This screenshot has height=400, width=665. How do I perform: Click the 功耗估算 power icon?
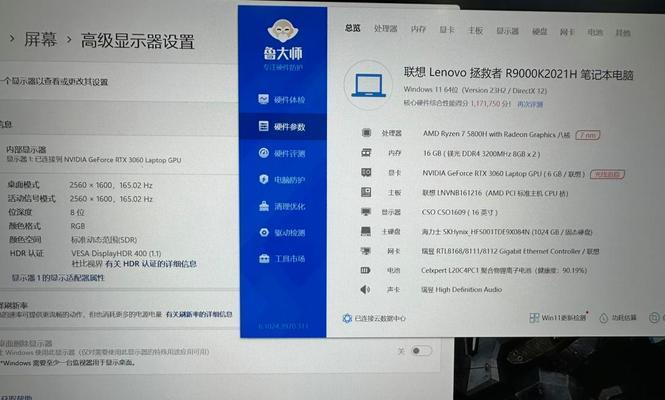pyautogui.click(x=604, y=318)
